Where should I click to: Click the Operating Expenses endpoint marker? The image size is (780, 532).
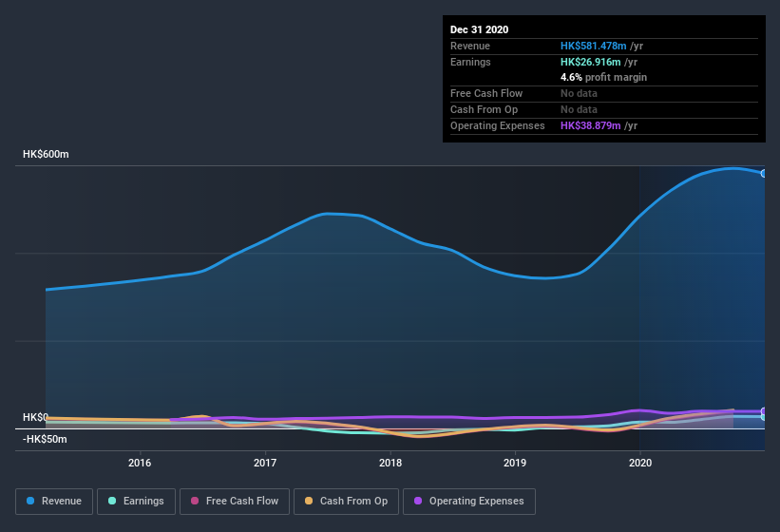tap(764, 411)
